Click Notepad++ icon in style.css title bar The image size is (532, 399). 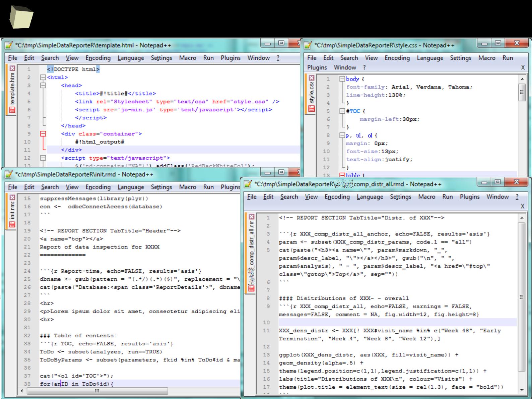(x=308, y=45)
